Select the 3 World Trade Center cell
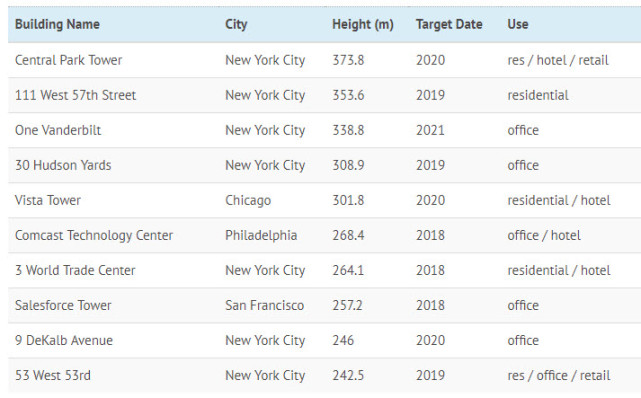This screenshot has width=641, height=398. click(x=75, y=270)
